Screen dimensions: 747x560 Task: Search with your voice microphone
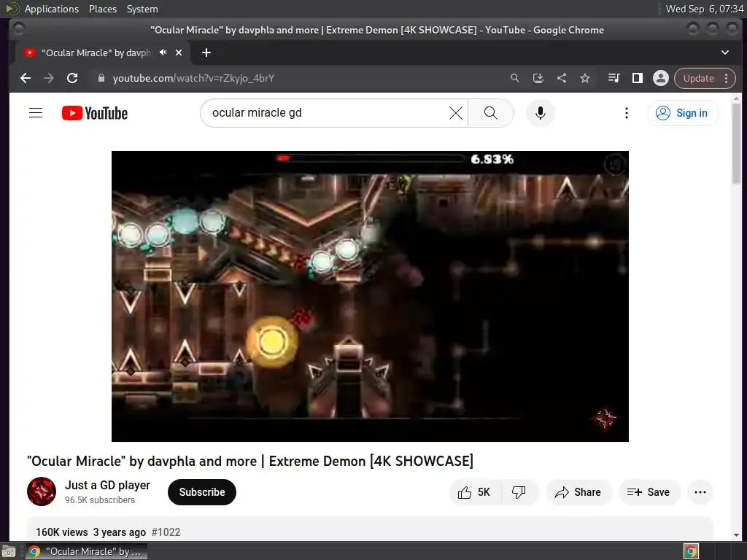point(541,113)
